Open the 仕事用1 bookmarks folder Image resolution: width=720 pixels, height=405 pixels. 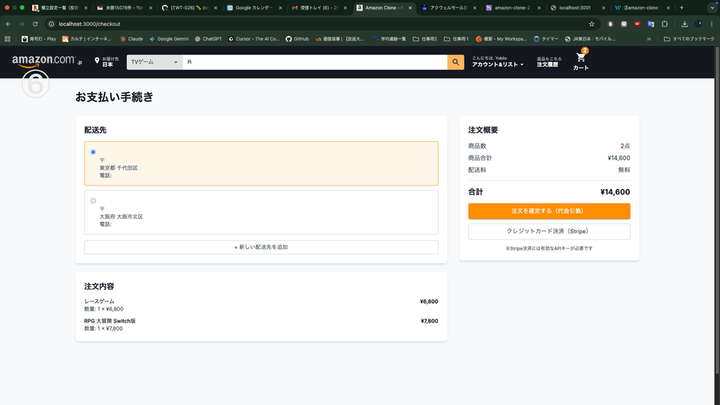coord(456,39)
